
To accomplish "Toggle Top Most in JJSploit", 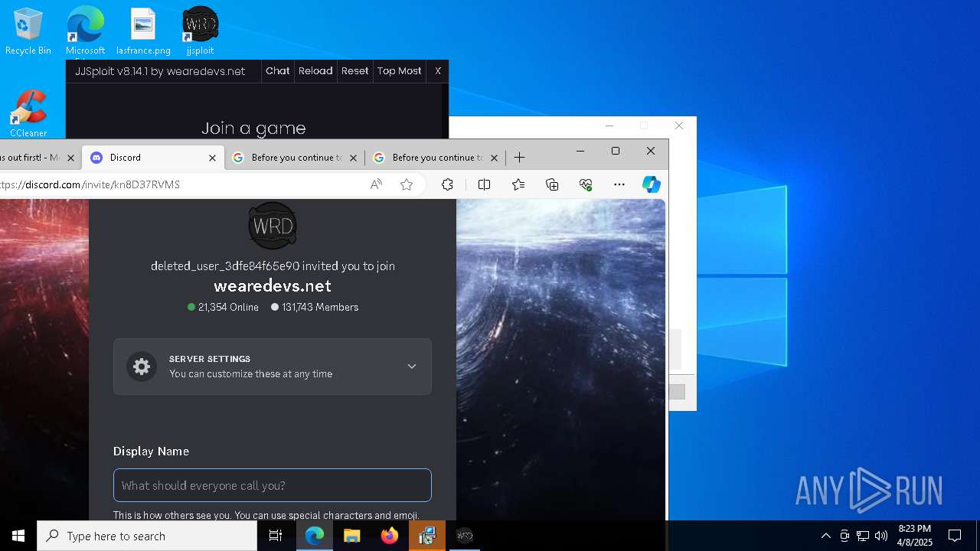I will 399,71.
